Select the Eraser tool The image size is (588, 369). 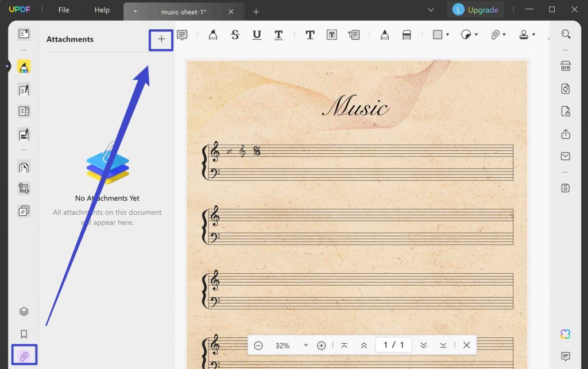point(407,34)
